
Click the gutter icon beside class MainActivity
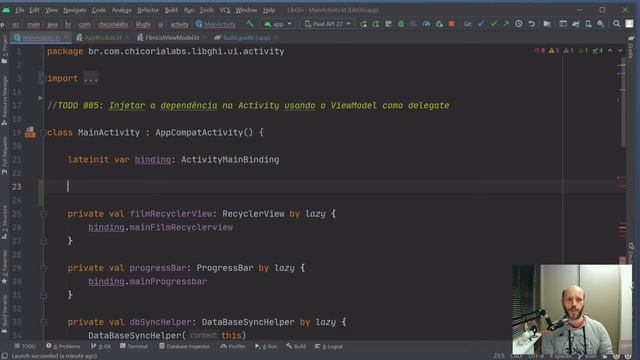30,132
